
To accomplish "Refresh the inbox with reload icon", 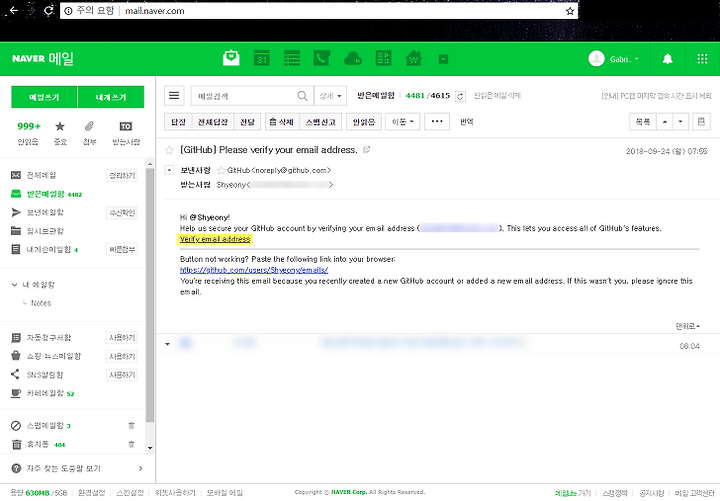I will [x=460, y=96].
